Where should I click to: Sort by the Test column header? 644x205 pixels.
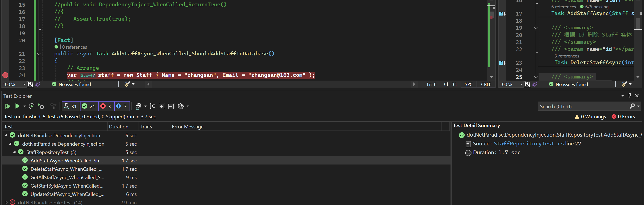coord(55,127)
